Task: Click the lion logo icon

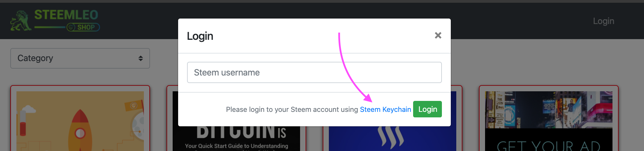Action: click(x=21, y=21)
